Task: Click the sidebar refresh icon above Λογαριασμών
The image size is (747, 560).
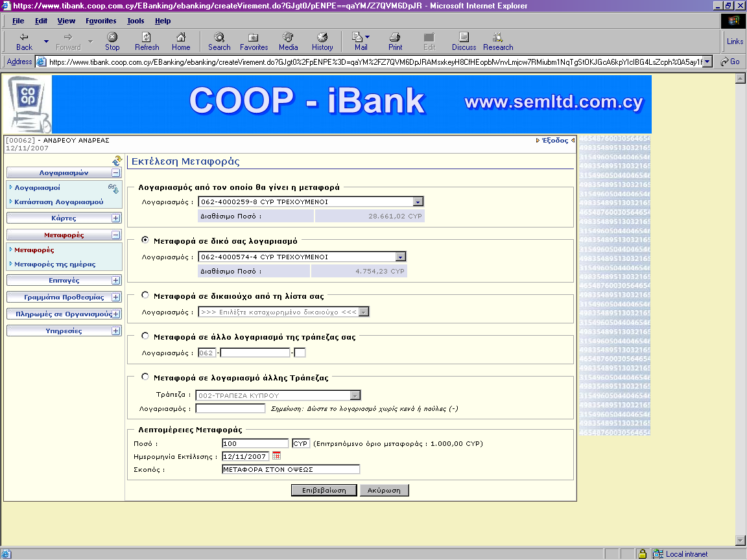Action: (117, 161)
